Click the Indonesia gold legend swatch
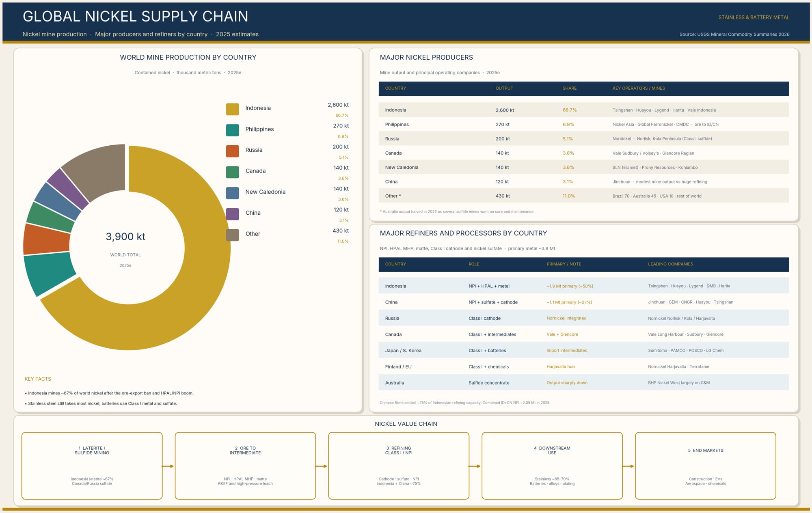 (232, 109)
